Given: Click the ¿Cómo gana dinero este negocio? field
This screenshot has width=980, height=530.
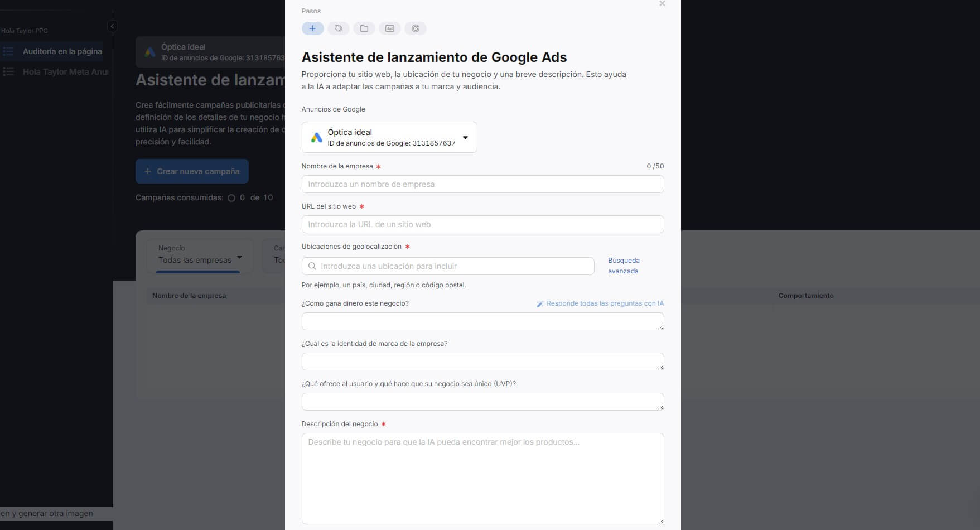Looking at the screenshot, I should coord(482,321).
